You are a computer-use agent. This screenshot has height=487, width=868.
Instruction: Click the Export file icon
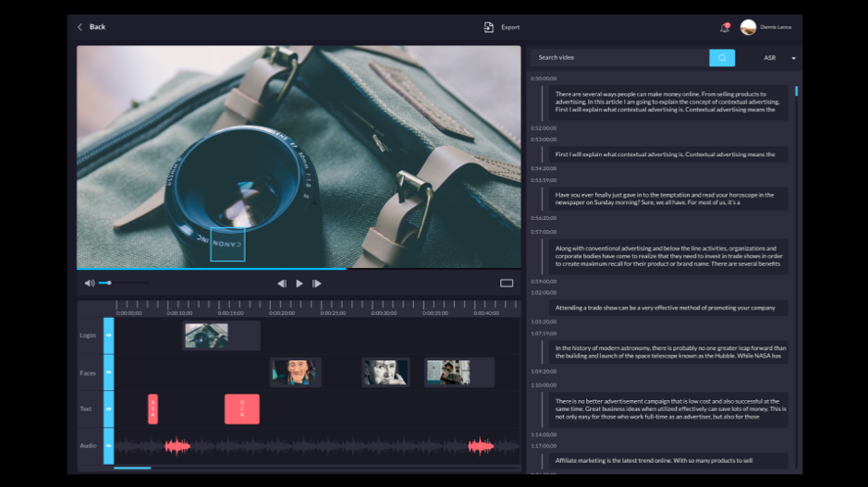pyautogui.click(x=489, y=27)
